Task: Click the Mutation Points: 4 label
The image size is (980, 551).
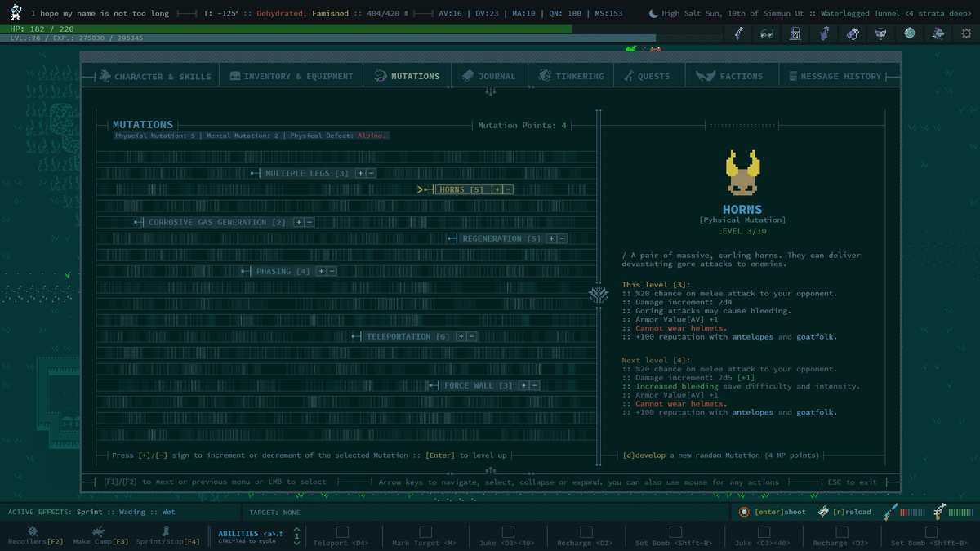Action: pyautogui.click(x=522, y=125)
